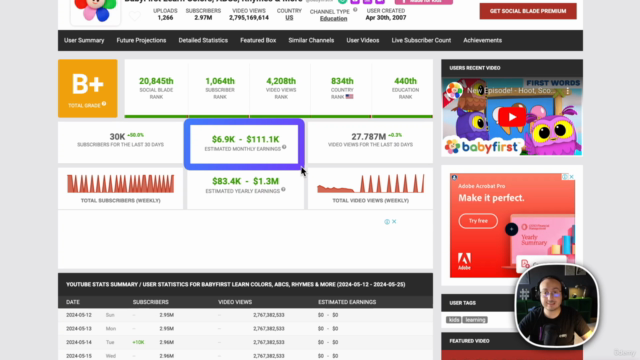Click the 4,208th Video Views Rank

coord(281,81)
